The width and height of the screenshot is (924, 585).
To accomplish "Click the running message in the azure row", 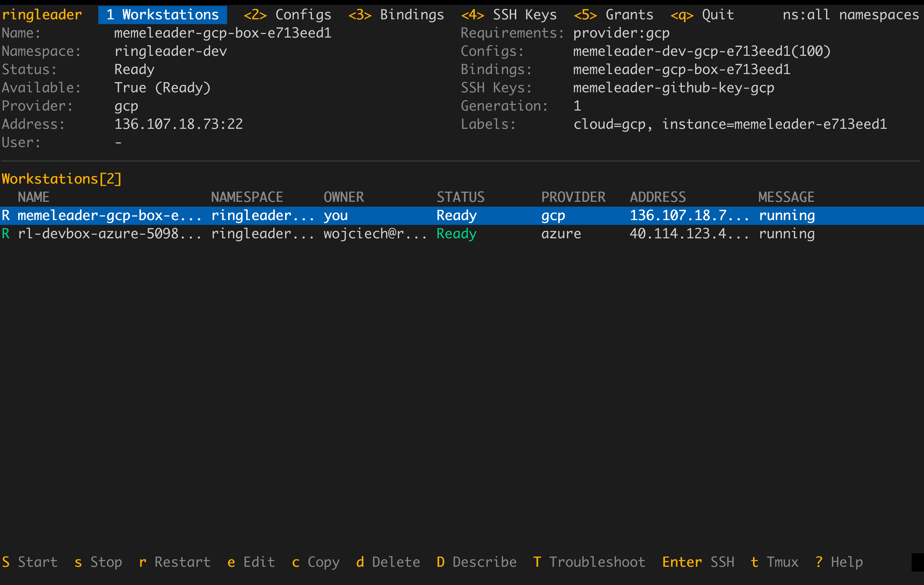I will (787, 234).
